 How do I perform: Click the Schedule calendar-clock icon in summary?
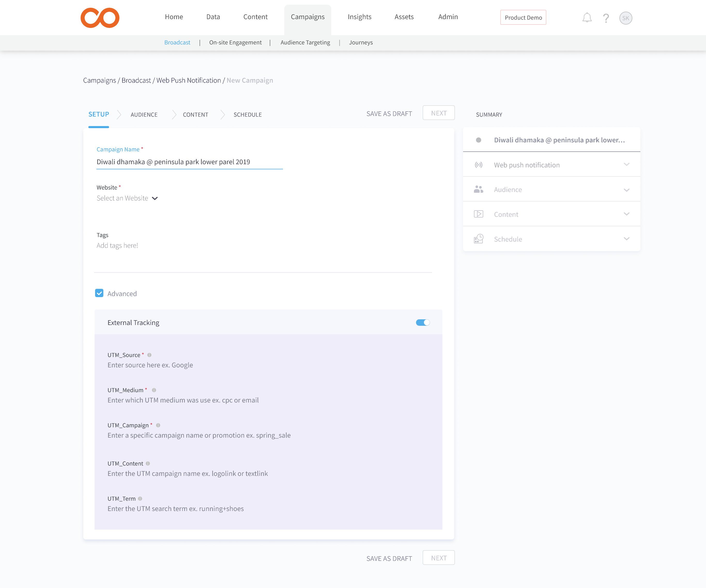coord(478,239)
